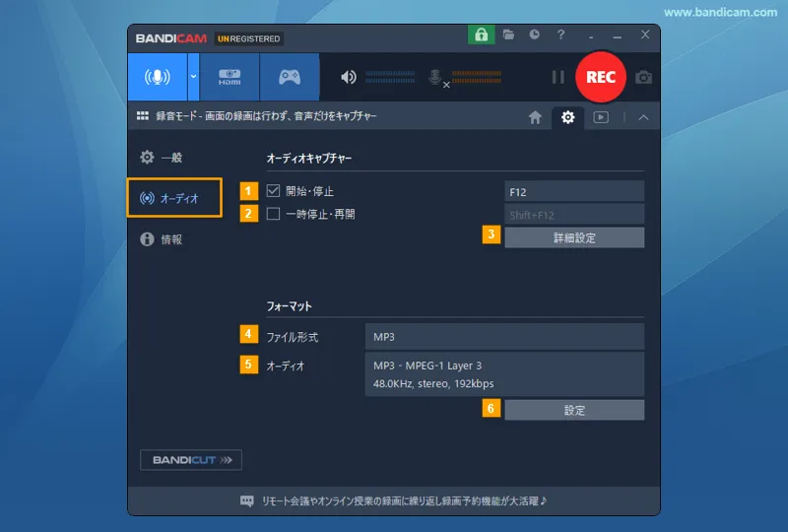The image size is (788, 532).
Task: Click the BANDICAM logo
Action: pyautogui.click(x=170, y=38)
